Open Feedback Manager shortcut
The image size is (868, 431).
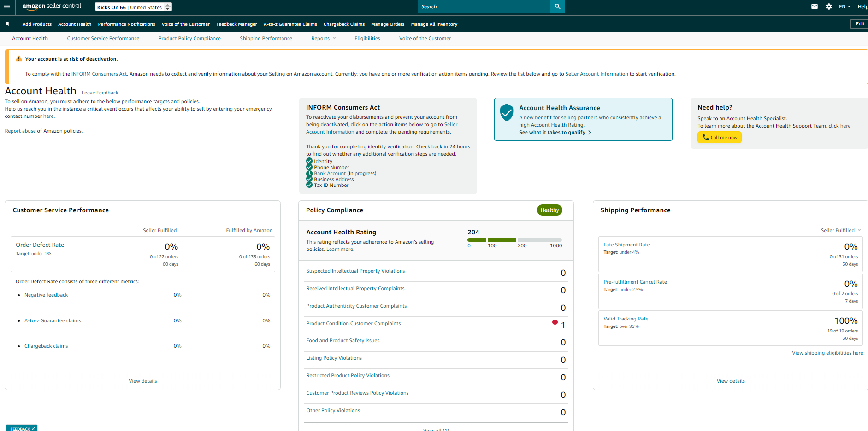pyautogui.click(x=236, y=24)
